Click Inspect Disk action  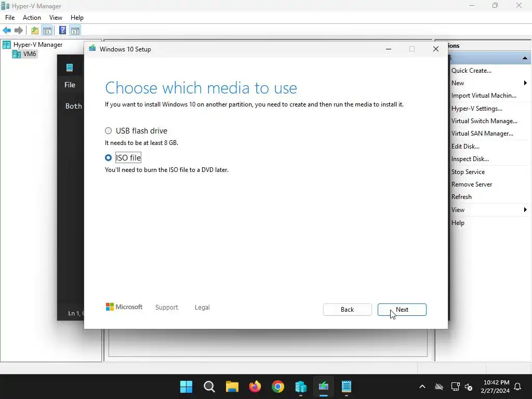(x=470, y=159)
